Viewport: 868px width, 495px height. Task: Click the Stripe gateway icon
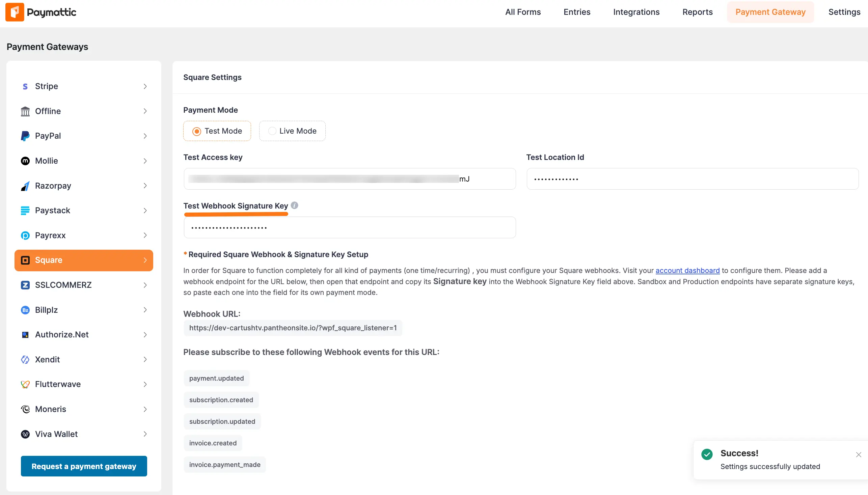[25, 86]
